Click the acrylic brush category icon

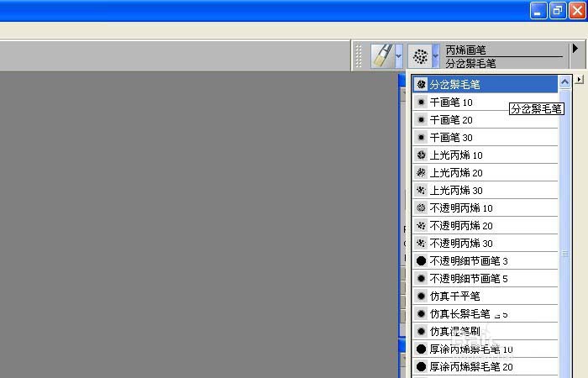coord(382,56)
